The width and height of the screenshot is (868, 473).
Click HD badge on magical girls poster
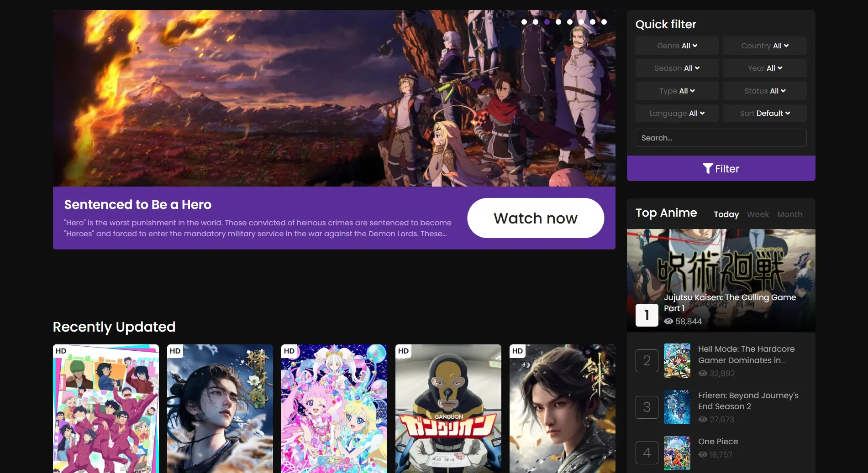pos(289,351)
